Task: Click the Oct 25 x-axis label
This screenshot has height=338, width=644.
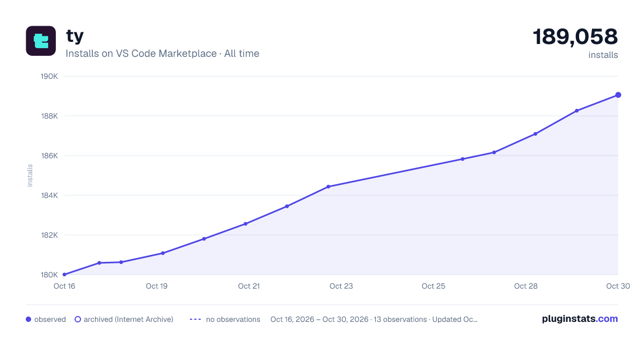Action: point(434,286)
